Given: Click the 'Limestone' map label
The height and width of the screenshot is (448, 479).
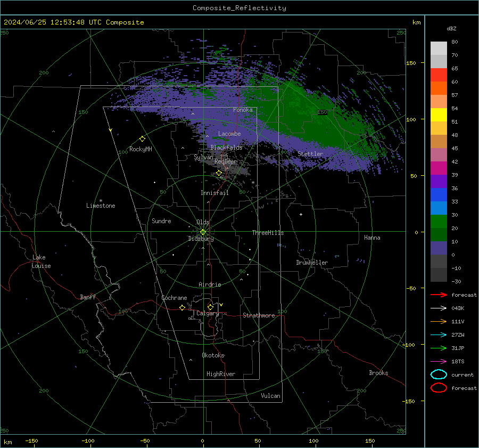Looking at the screenshot, I should coord(101,206).
